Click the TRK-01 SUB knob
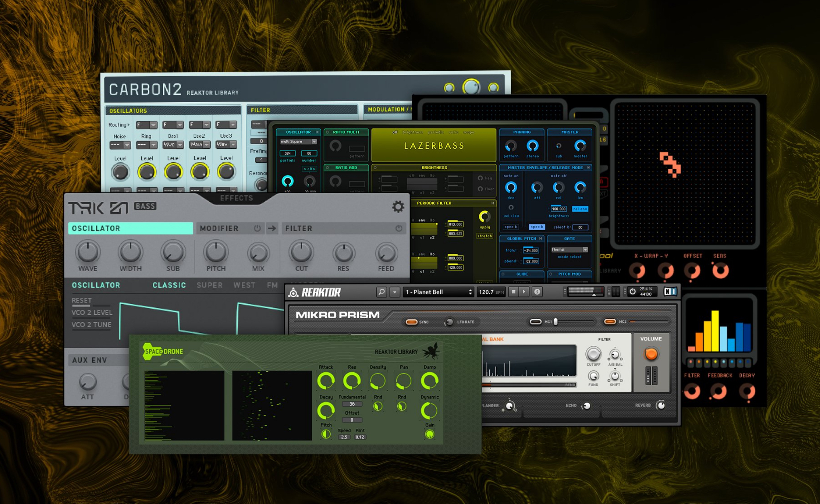Screen dimensions: 820x504 tap(173, 253)
